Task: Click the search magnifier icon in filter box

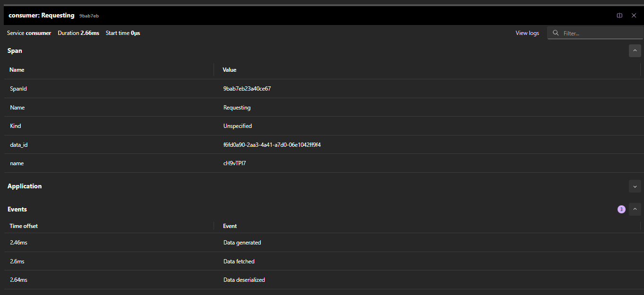Action: pyautogui.click(x=556, y=33)
